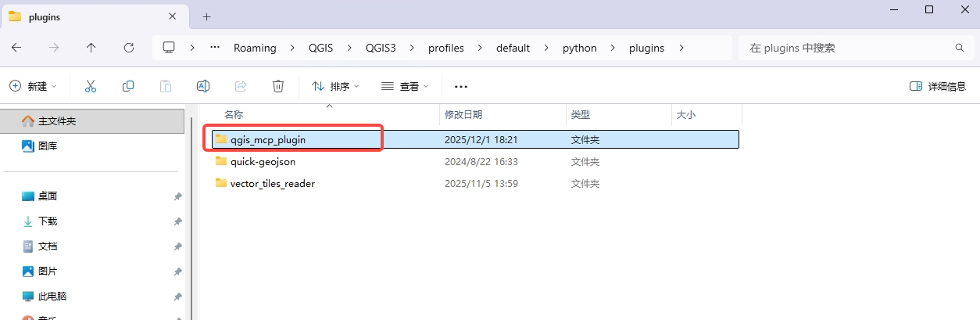Click the Paste clipboard icon

pyautogui.click(x=166, y=86)
